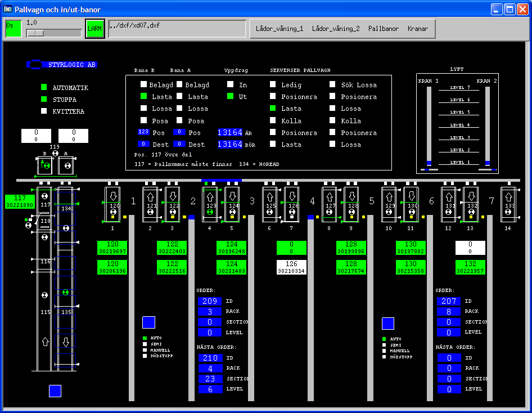Open the Pallbanor view

coord(384,29)
